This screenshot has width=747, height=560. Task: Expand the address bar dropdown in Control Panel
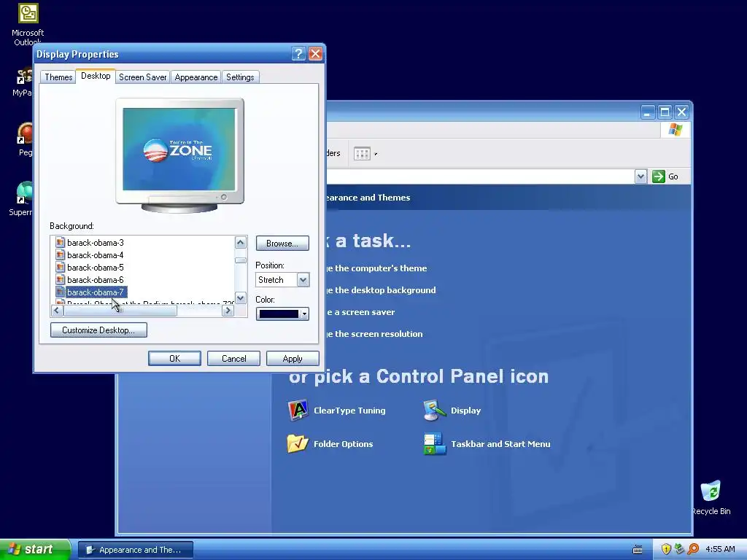coord(640,176)
